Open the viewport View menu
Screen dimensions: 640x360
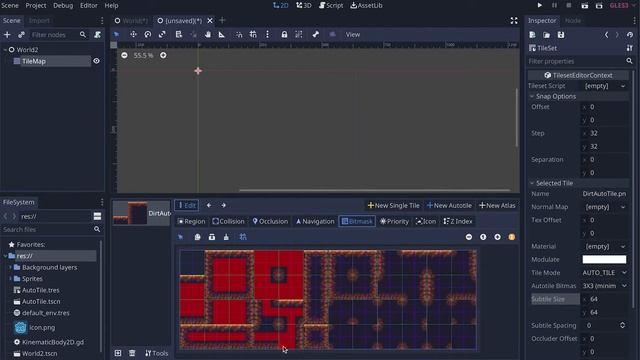click(353, 35)
